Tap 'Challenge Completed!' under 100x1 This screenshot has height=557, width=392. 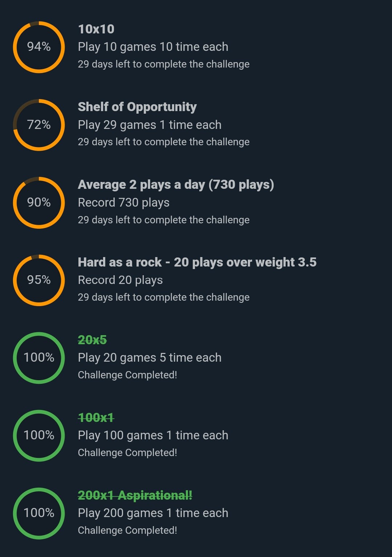[127, 453]
